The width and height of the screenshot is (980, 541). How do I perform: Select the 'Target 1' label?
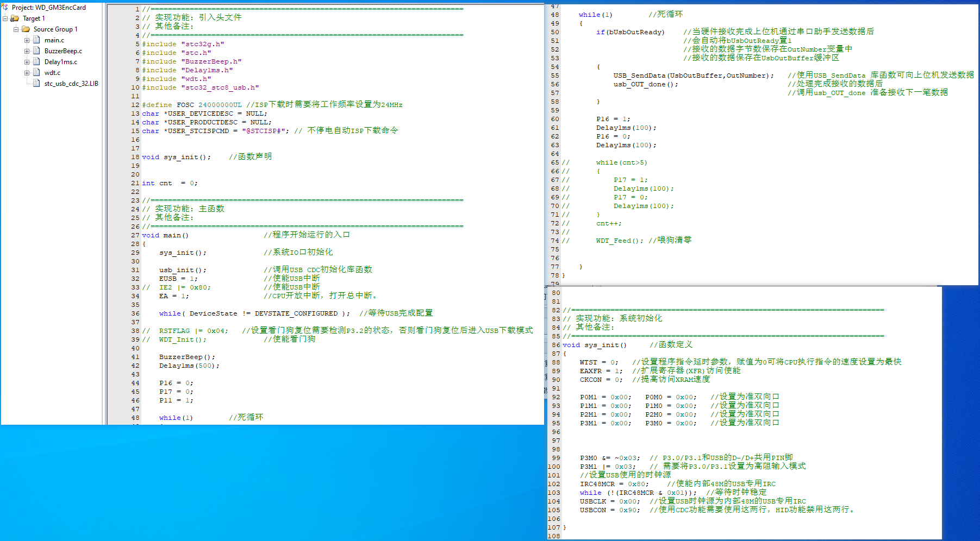(34, 18)
